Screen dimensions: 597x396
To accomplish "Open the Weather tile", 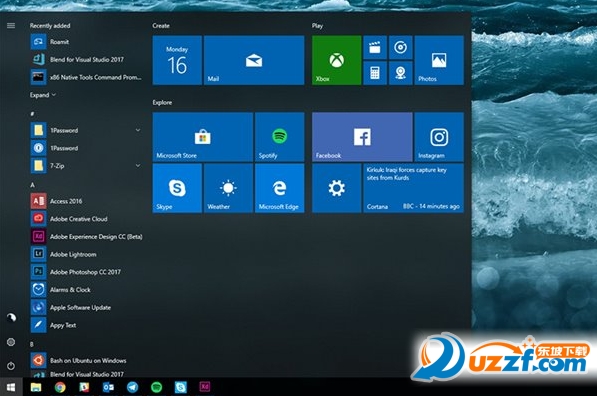I will coord(228,188).
